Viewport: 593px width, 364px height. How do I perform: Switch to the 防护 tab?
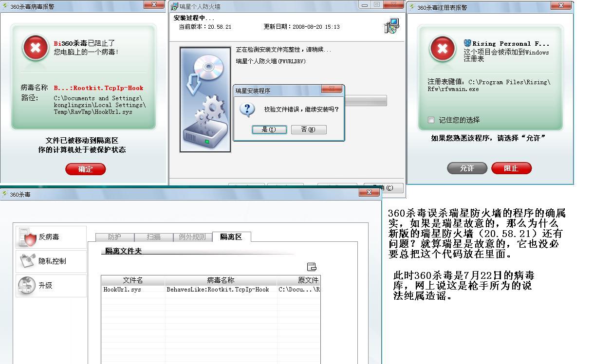point(114,237)
